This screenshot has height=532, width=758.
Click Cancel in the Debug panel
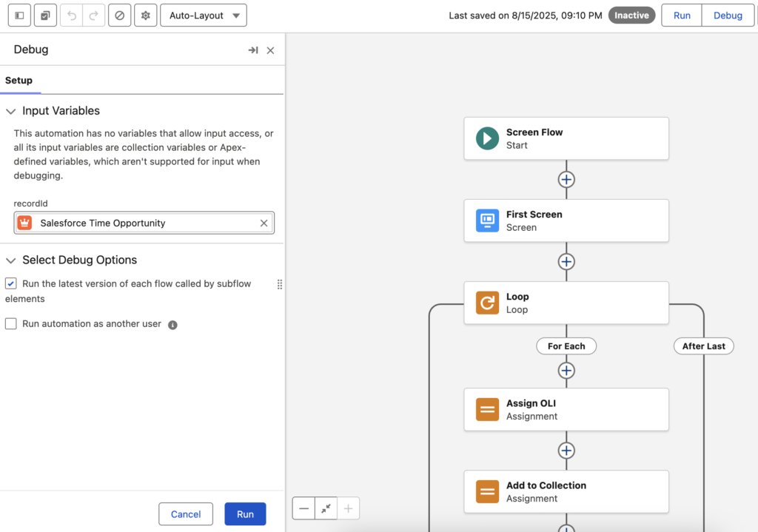point(186,514)
